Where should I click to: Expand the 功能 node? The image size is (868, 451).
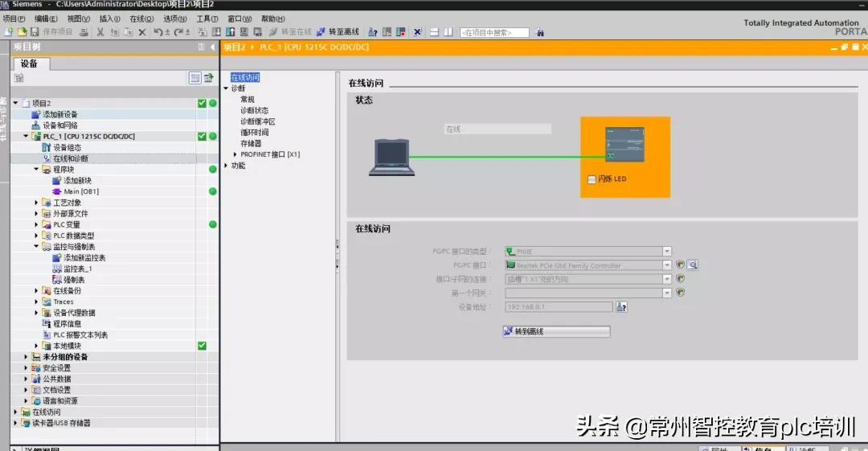226,166
